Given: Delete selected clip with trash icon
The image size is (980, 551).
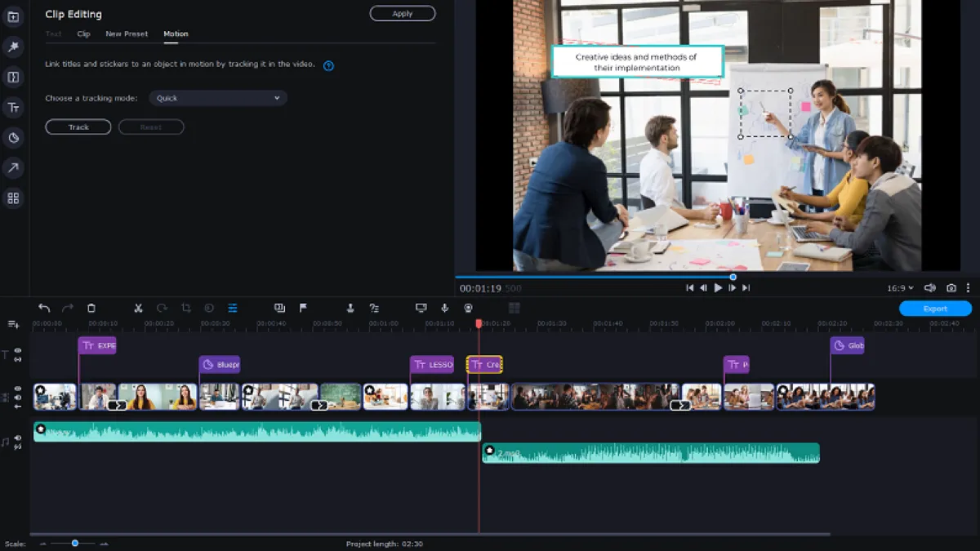Looking at the screenshot, I should [91, 308].
